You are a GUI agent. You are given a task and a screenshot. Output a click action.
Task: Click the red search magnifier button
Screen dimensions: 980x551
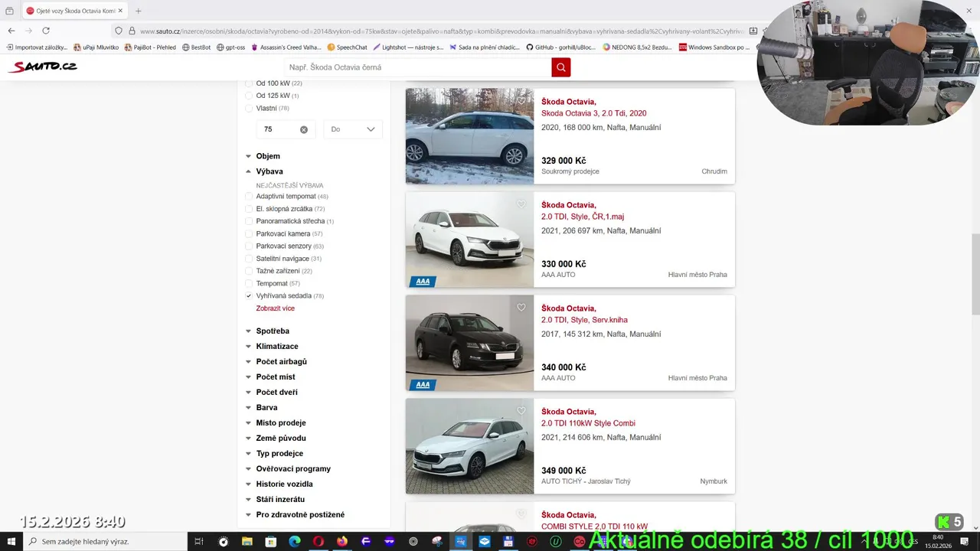pos(561,67)
